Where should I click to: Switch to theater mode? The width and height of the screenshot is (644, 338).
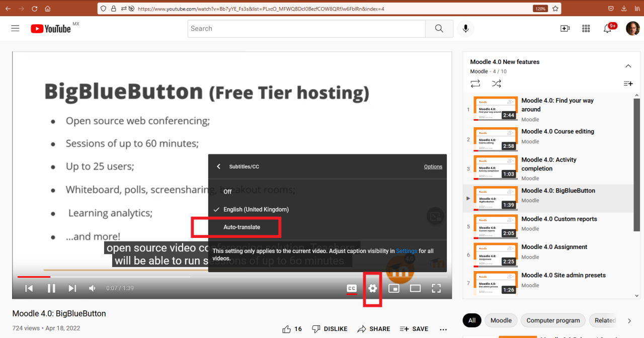click(415, 288)
